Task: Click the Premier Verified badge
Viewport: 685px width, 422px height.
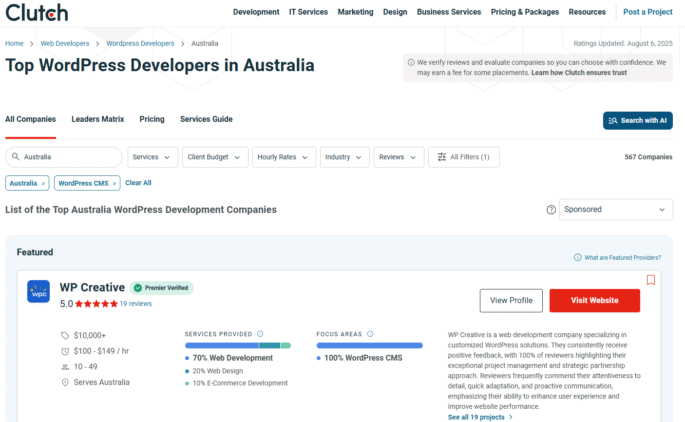Action: 162,288
